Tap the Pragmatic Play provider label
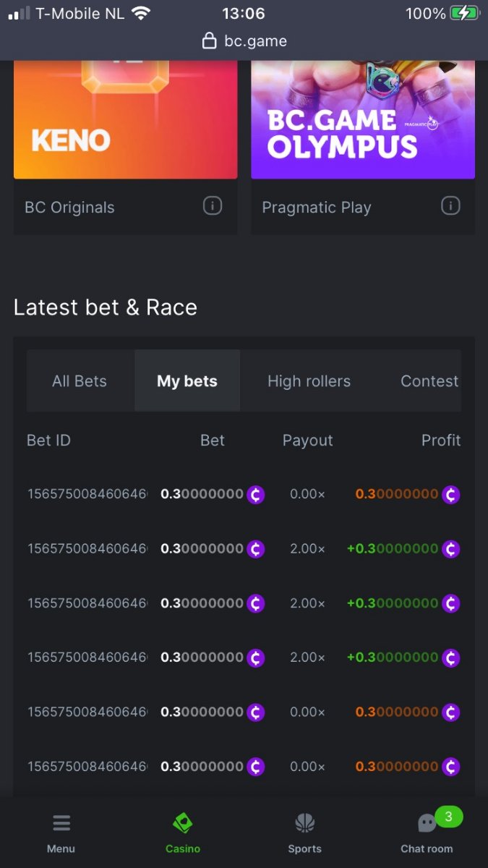The height and width of the screenshot is (868, 488). (317, 208)
